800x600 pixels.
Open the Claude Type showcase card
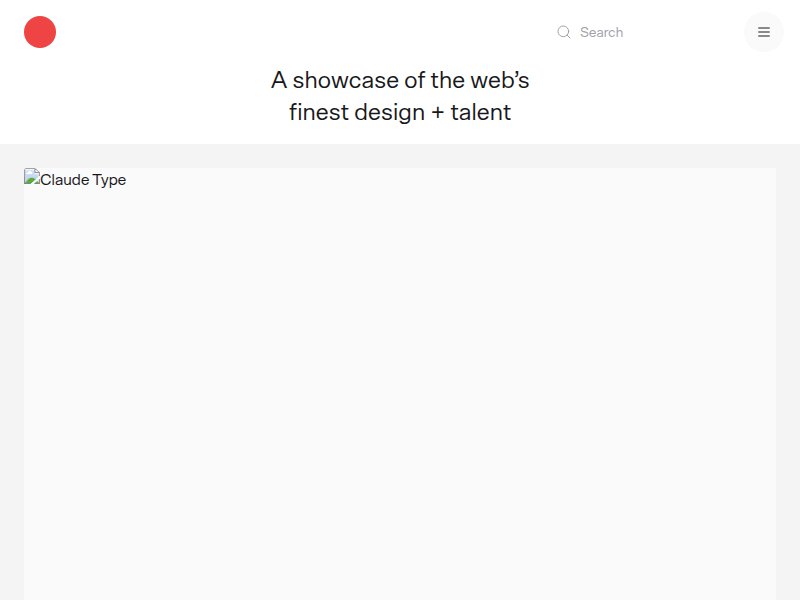(x=400, y=380)
